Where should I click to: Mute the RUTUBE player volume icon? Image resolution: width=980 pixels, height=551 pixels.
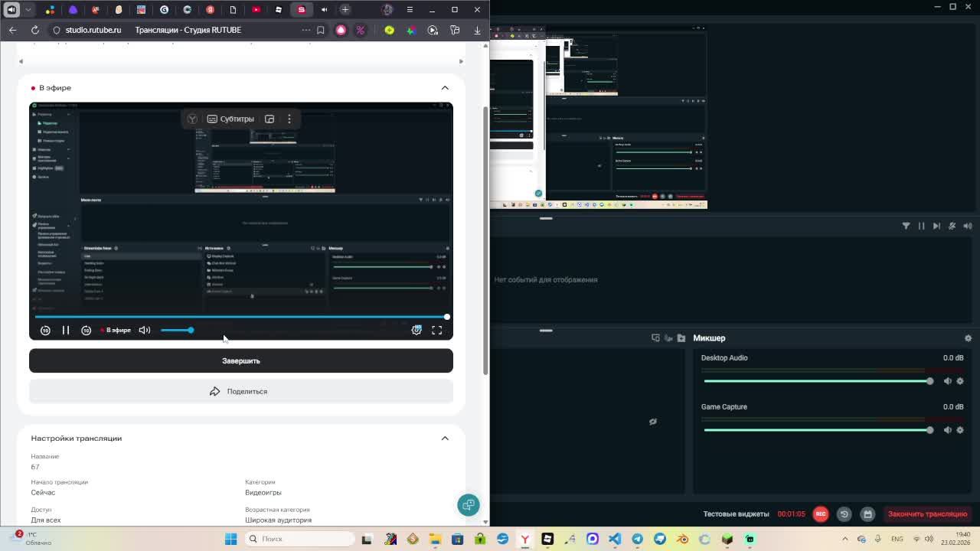[x=145, y=330]
